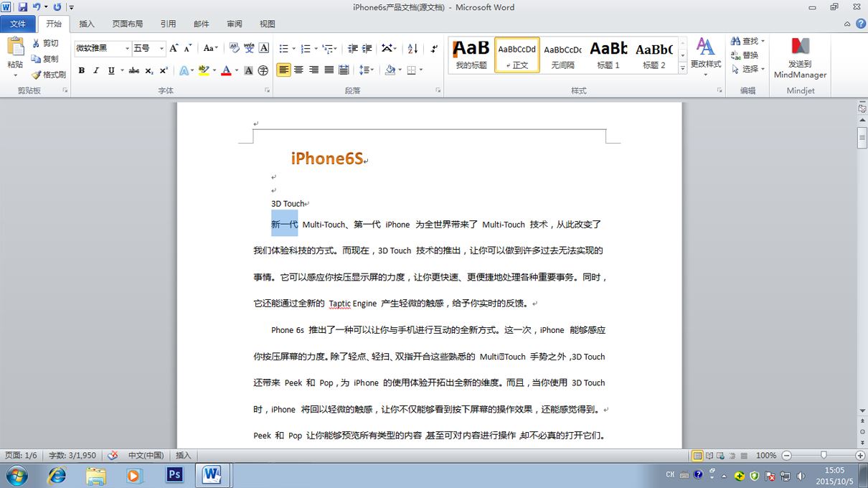This screenshot has height=488, width=868.
Task: Toggle italic formatting
Action: (96, 70)
